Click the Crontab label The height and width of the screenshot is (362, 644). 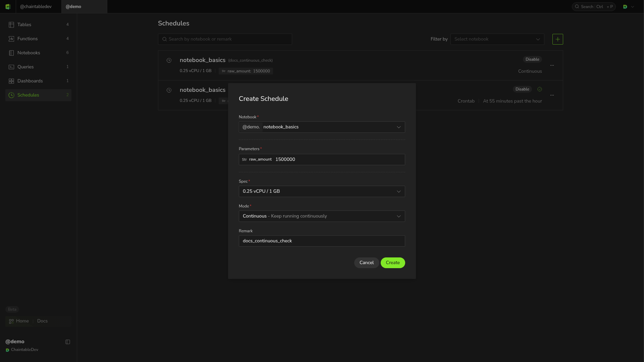pos(466,101)
